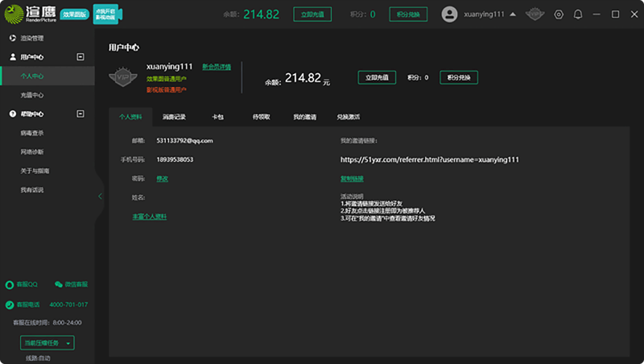Click the user avatar icon next to xuanying111
The width and height of the screenshot is (644, 364).
click(x=450, y=14)
